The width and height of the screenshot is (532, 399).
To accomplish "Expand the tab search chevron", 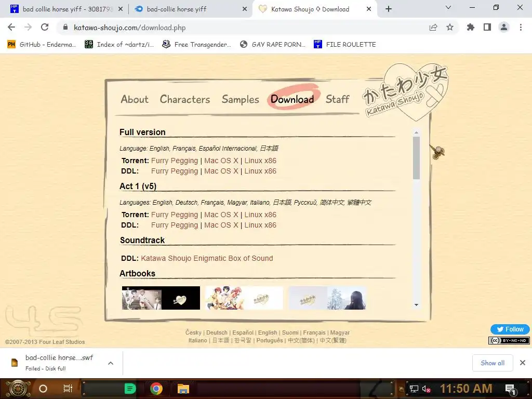I will (x=448, y=7).
